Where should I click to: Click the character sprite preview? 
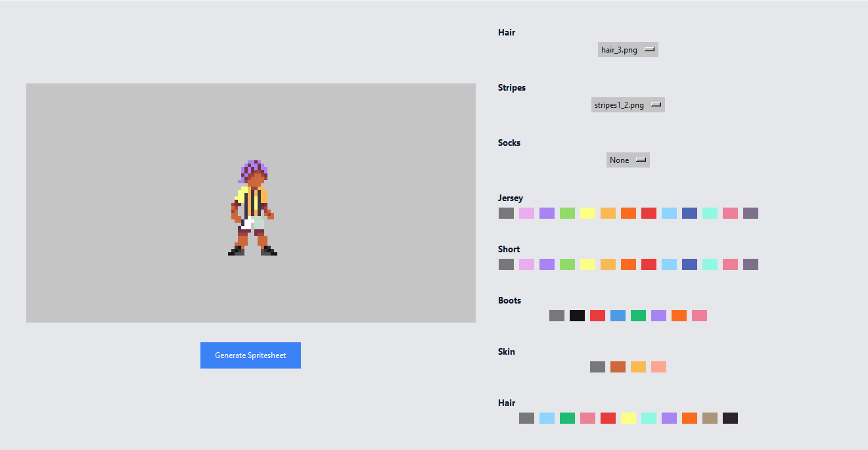(252, 208)
